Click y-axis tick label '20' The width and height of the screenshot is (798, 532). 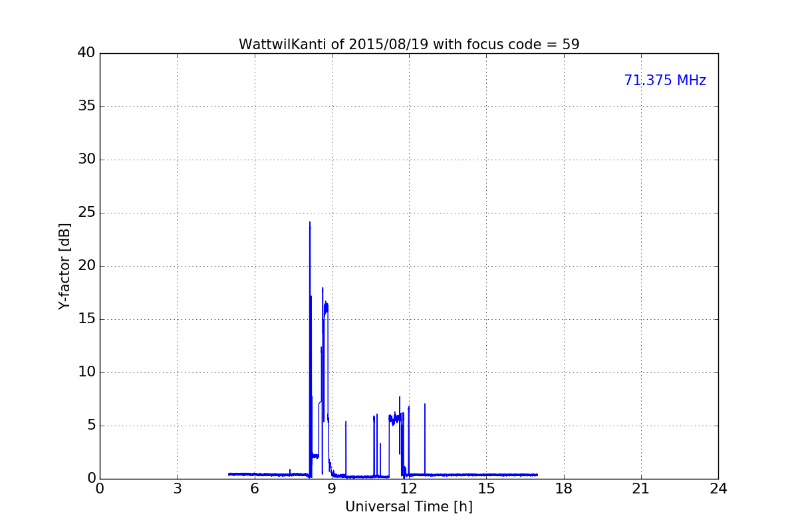pos(86,266)
